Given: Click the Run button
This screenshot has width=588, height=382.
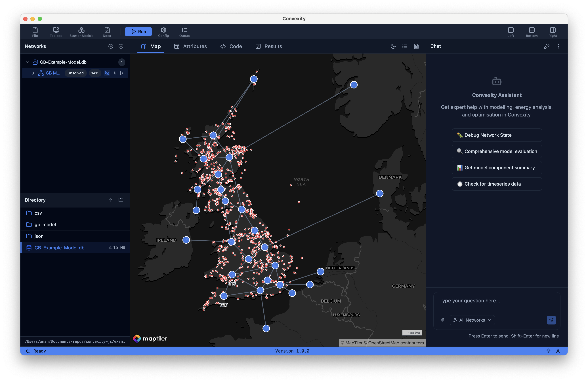Looking at the screenshot, I should [138, 32].
